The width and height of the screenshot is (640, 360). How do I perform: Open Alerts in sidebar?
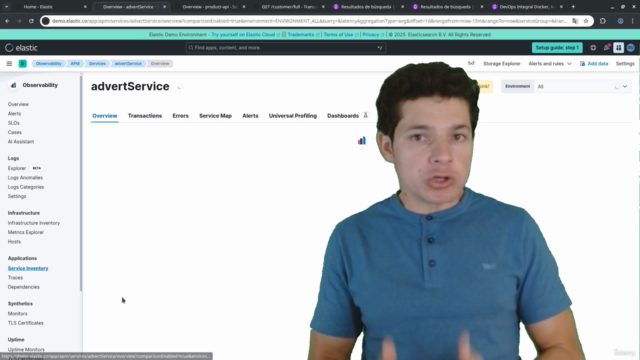pyautogui.click(x=14, y=114)
